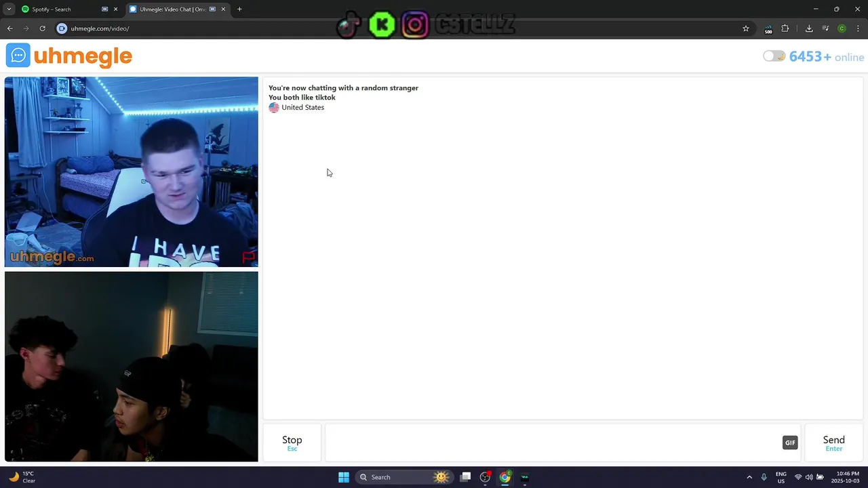The image size is (868, 488).
Task: Click your own webcam preview video
Action: 132,367
